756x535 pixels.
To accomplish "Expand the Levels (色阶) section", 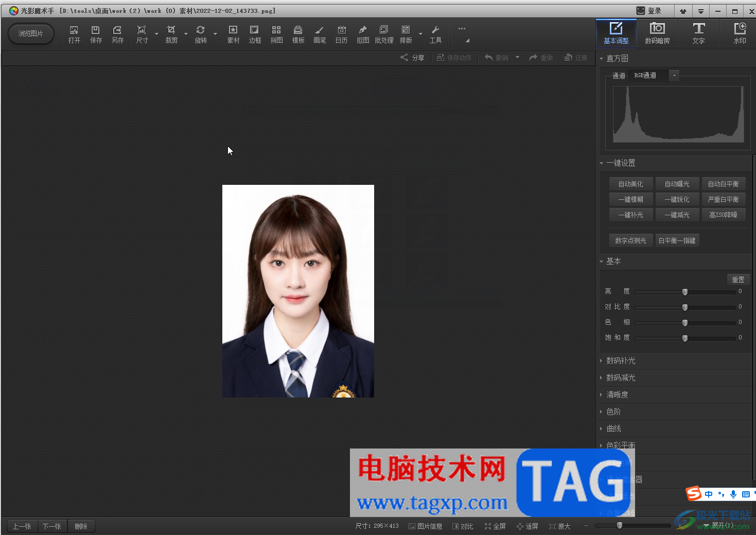I will (613, 411).
